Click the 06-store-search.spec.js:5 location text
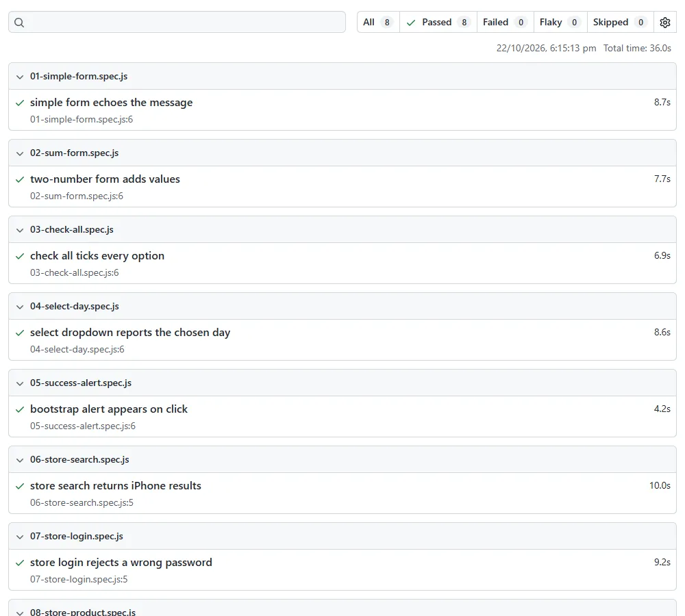The image size is (685, 616). pyautogui.click(x=82, y=502)
